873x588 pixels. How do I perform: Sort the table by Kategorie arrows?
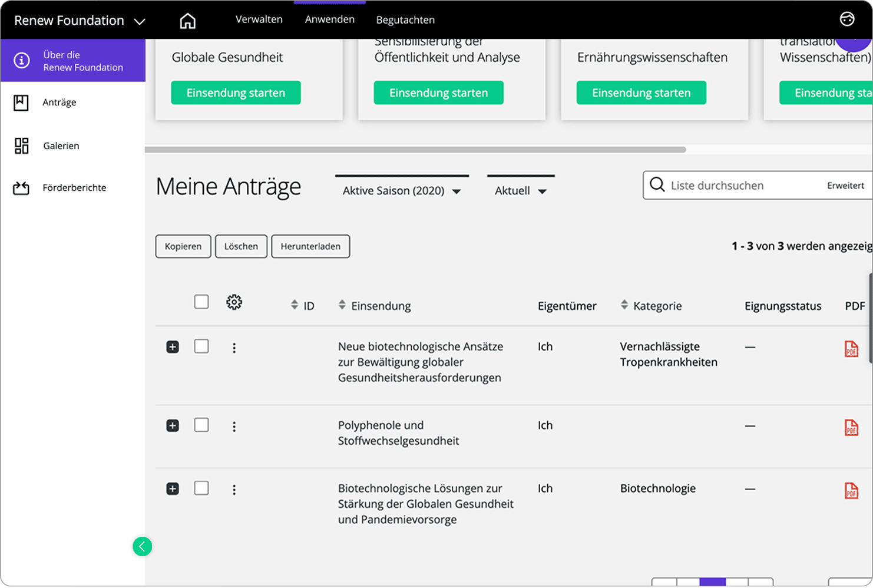click(x=624, y=305)
